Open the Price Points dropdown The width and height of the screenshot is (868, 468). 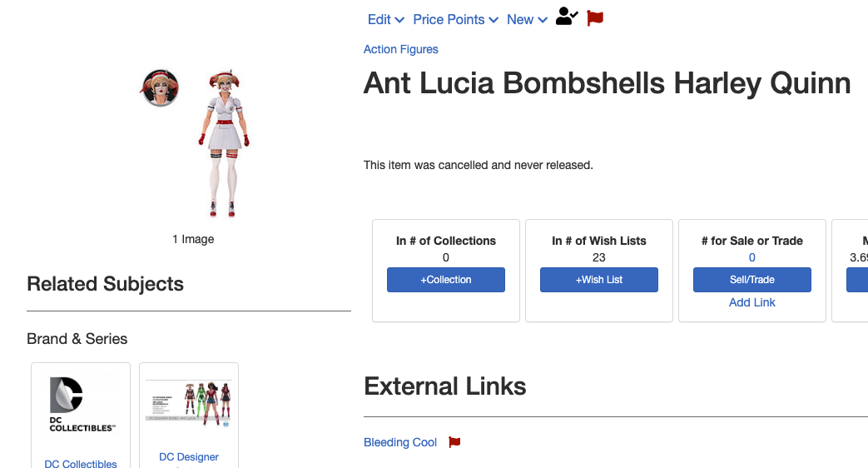point(455,19)
